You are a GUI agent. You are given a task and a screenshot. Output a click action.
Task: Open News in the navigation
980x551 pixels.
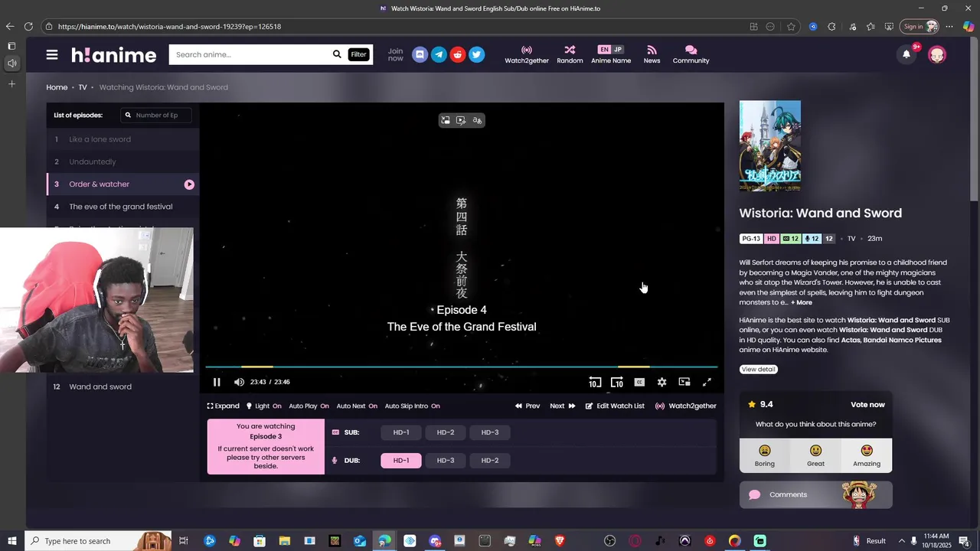652,54
